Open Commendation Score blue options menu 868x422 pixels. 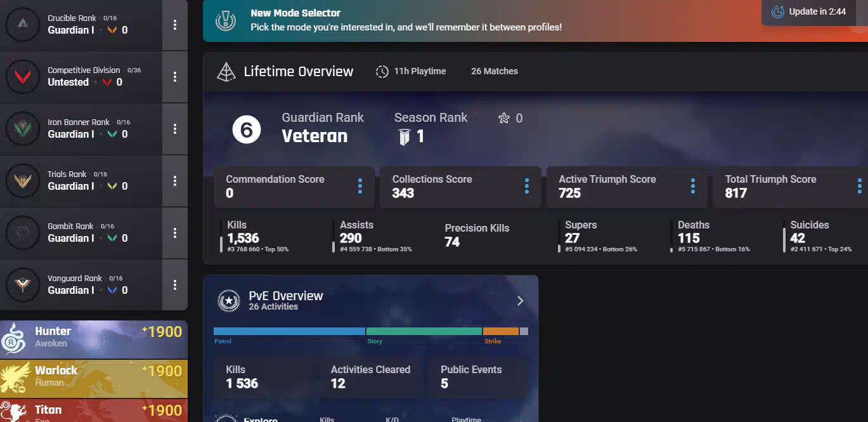coord(360,186)
